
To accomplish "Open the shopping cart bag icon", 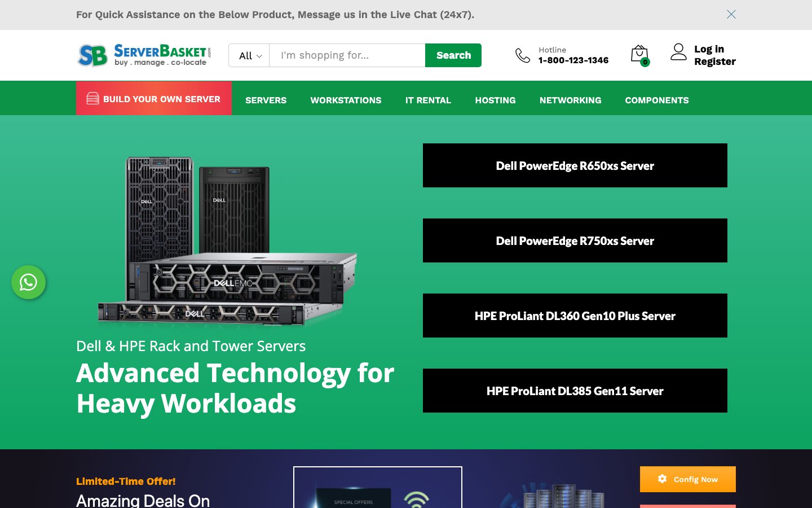I will (x=639, y=55).
